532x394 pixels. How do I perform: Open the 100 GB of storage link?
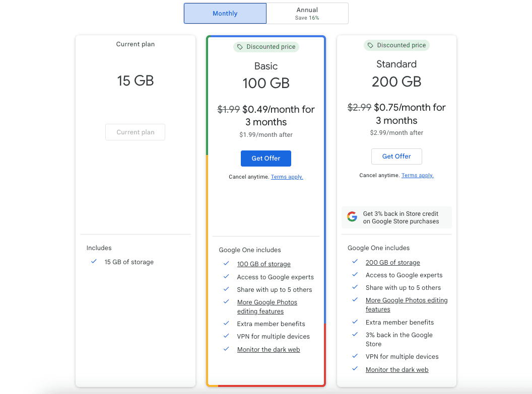tap(263, 264)
